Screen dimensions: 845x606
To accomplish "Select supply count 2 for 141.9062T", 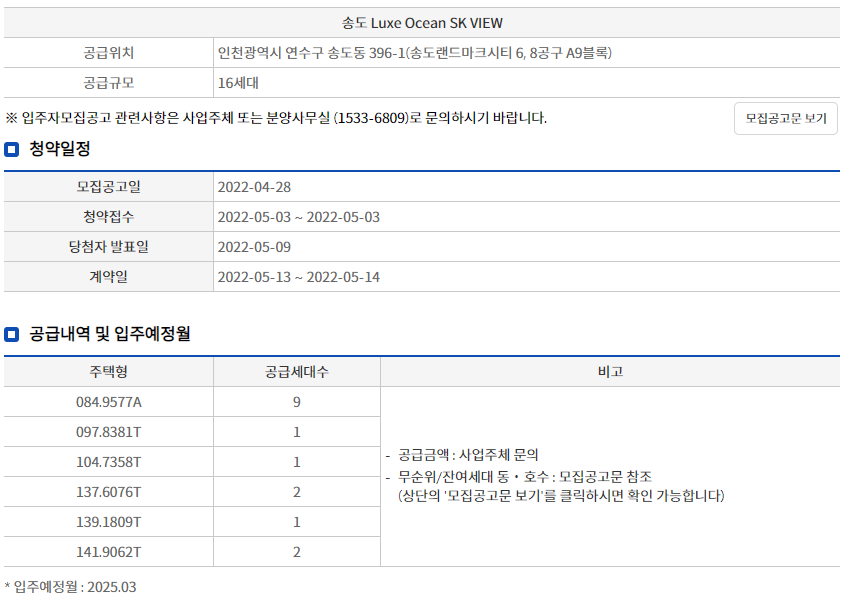I will pos(297,552).
